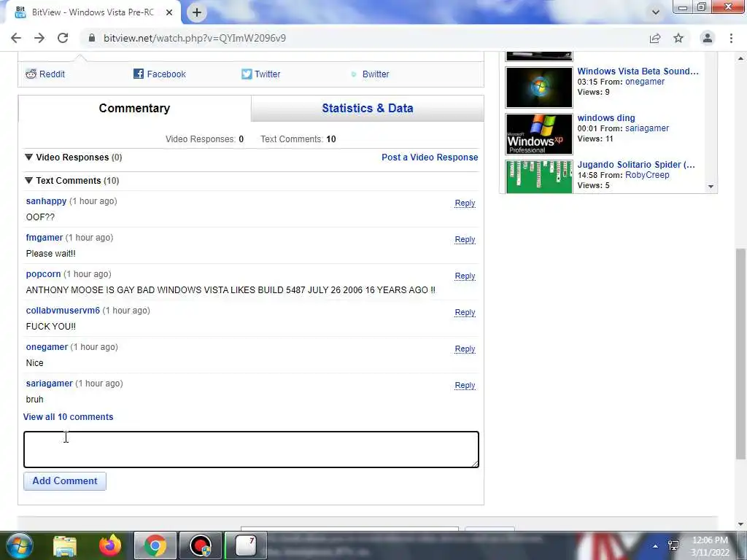Post a Video Response
This screenshot has height=560, width=747.
click(x=430, y=157)
